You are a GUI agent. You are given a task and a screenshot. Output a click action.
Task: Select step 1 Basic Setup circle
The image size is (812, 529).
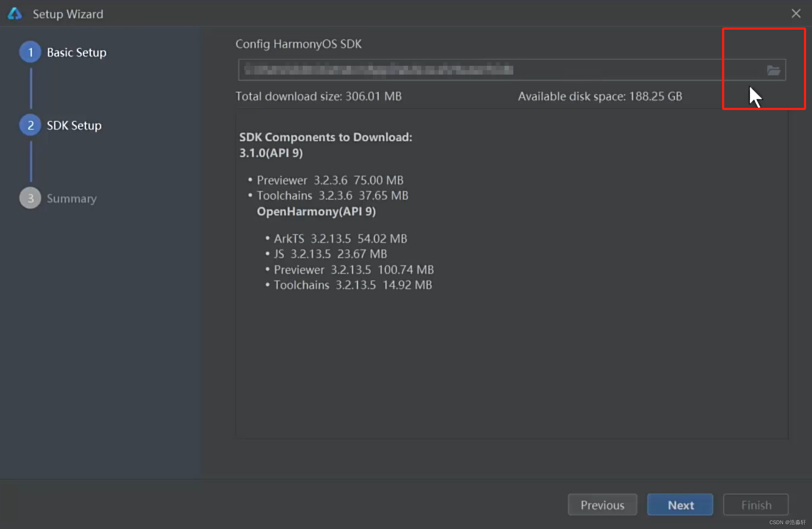30,52
